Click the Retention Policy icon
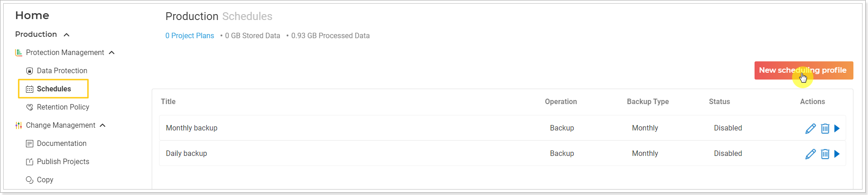Image resolution: width=868 pixels, height=195 pixels. 30,107
